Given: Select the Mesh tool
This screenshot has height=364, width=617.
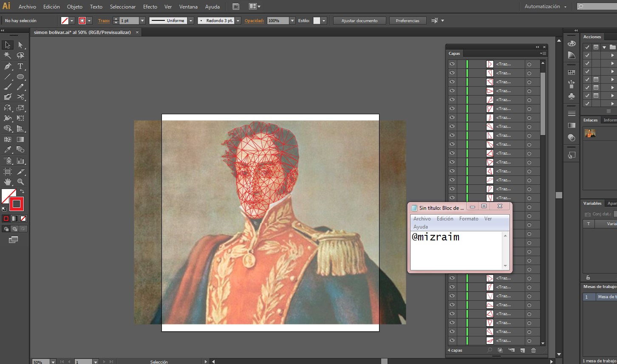Looking at the screenshot, I should [8, 139].
